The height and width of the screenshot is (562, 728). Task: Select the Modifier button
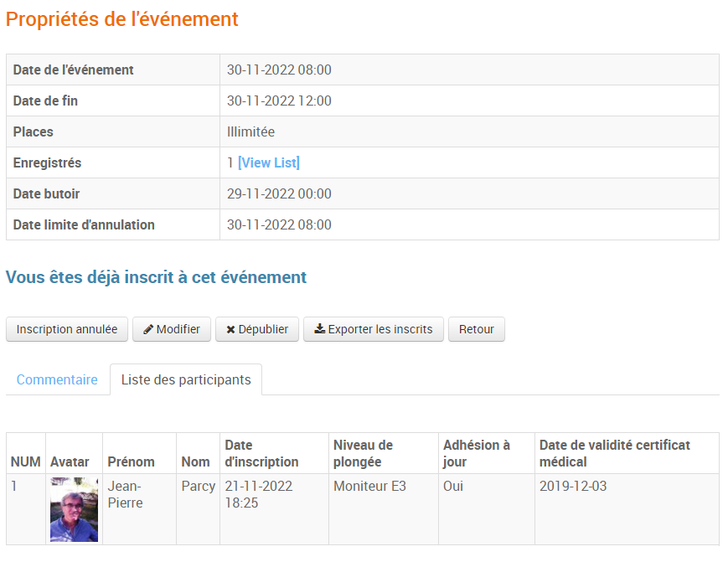(x=171, y=329)
